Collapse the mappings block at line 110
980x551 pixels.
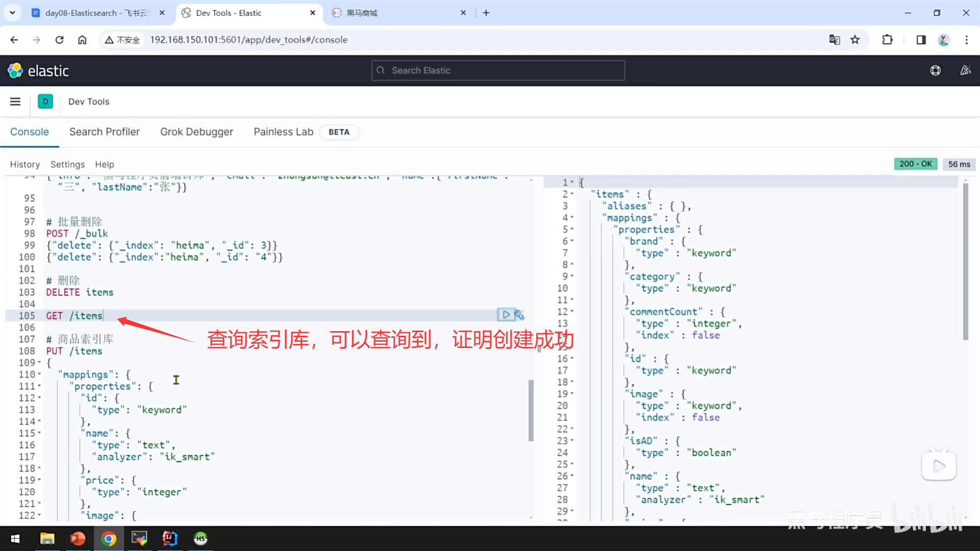39,374
